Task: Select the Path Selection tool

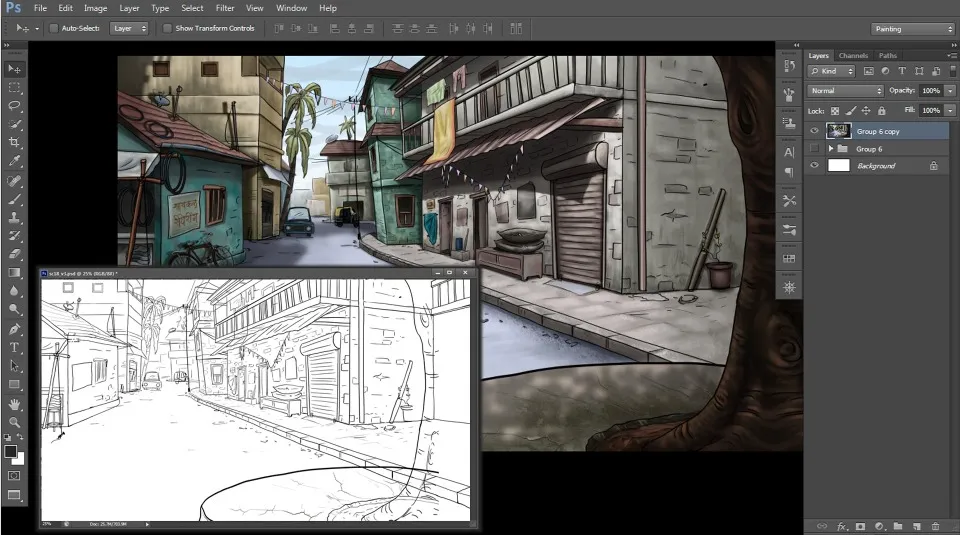Action: tap(14, 366)
